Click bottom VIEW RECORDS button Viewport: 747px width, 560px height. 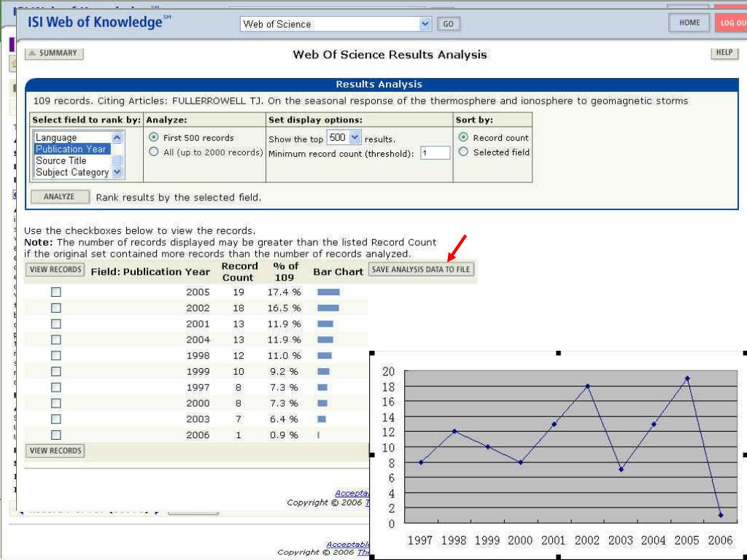pyautogui.click(x=55, y=451)
